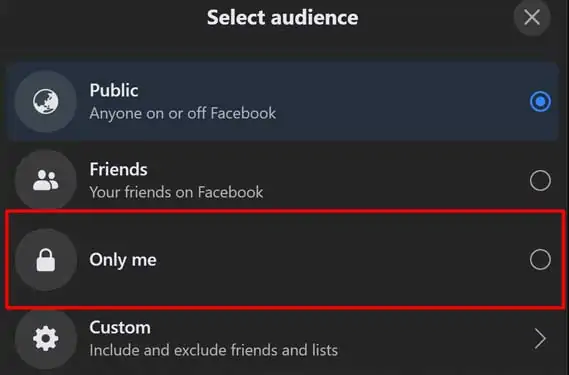
Task: Click empty area of Only me row
Action: point(327,260)
